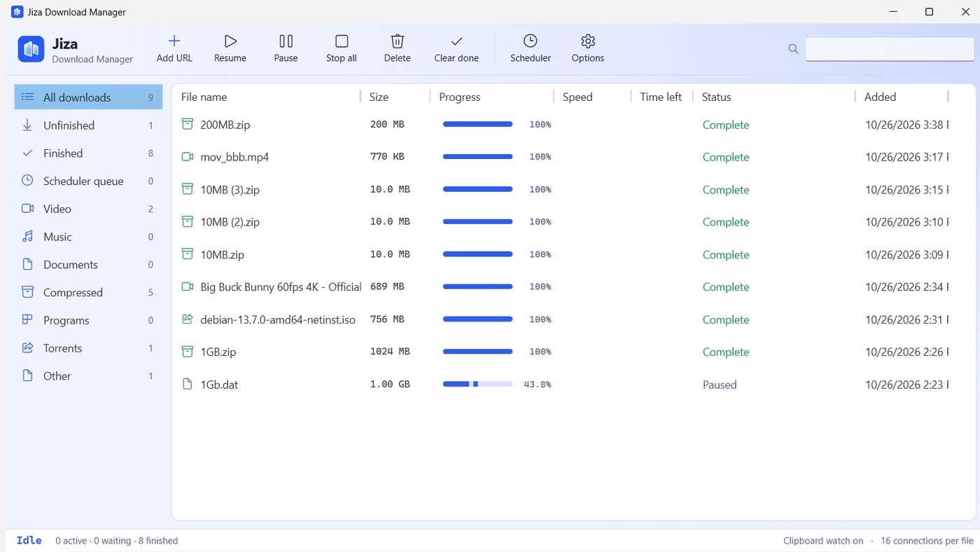Filter by Video downloads
980x552 pixels.
click(x=88, y=209)
